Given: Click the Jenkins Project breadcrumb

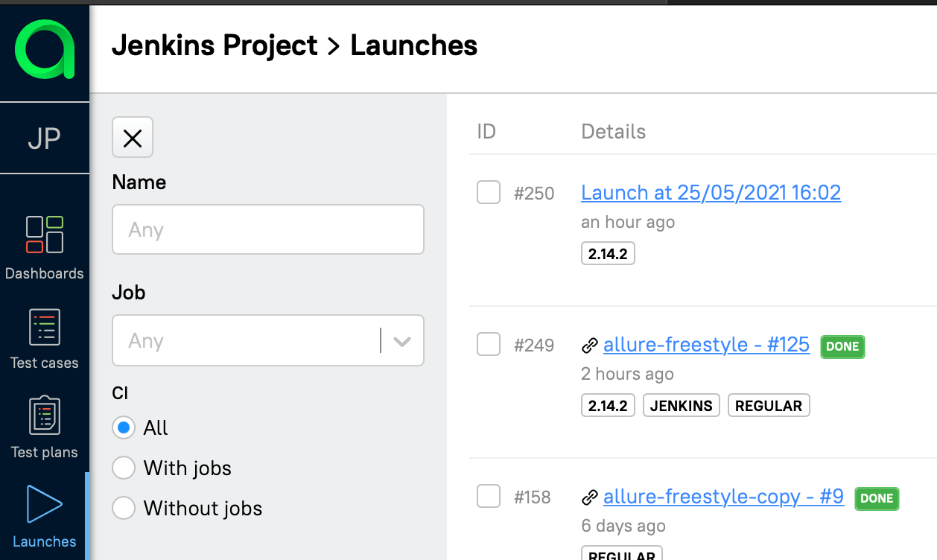Looking at the screenshot, I should pos(215,45).
